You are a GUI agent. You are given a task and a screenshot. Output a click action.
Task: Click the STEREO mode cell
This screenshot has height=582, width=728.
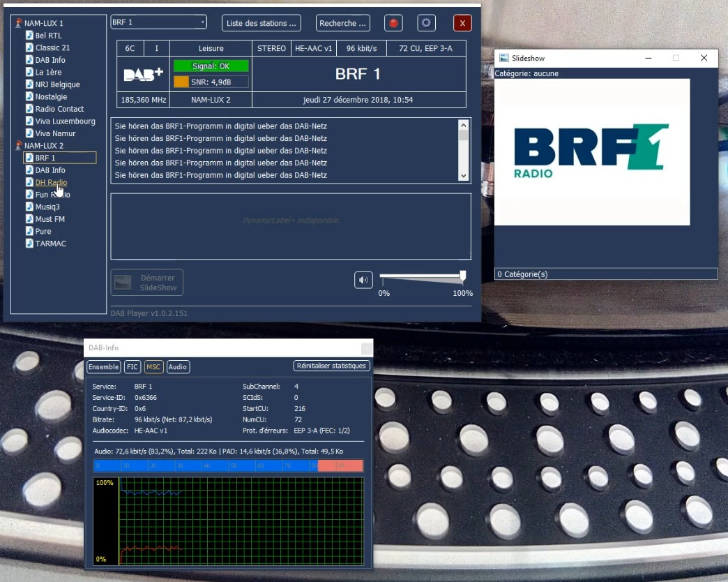(x=272, y=48)
